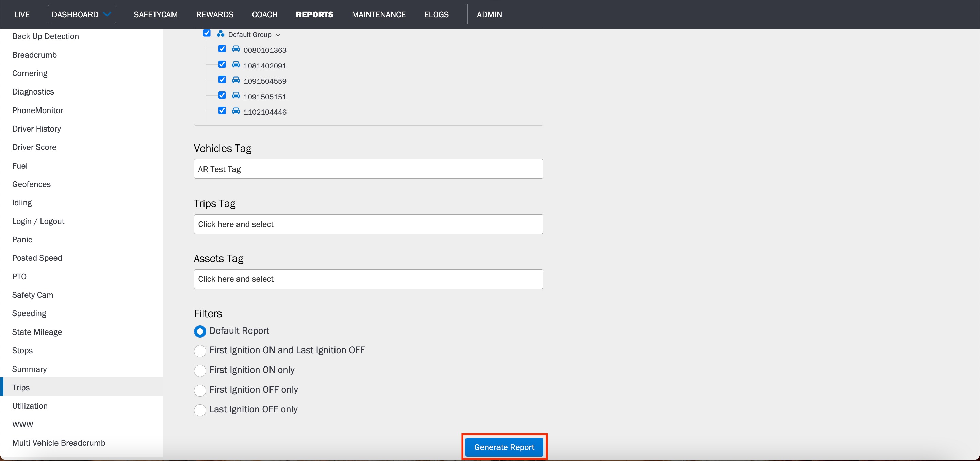Viewport: 980px width, 461px height.
Task: Open the Driver Score report
Action: coord(34,148)
